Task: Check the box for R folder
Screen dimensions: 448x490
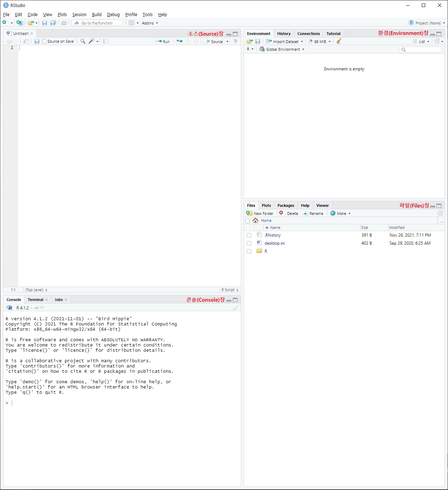Action: tap(249, 252)
